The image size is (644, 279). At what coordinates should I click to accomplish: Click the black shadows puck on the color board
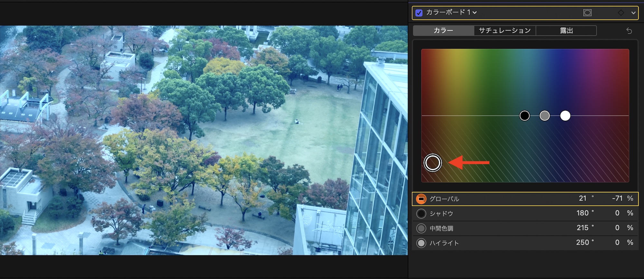click(x=525, y=116)
